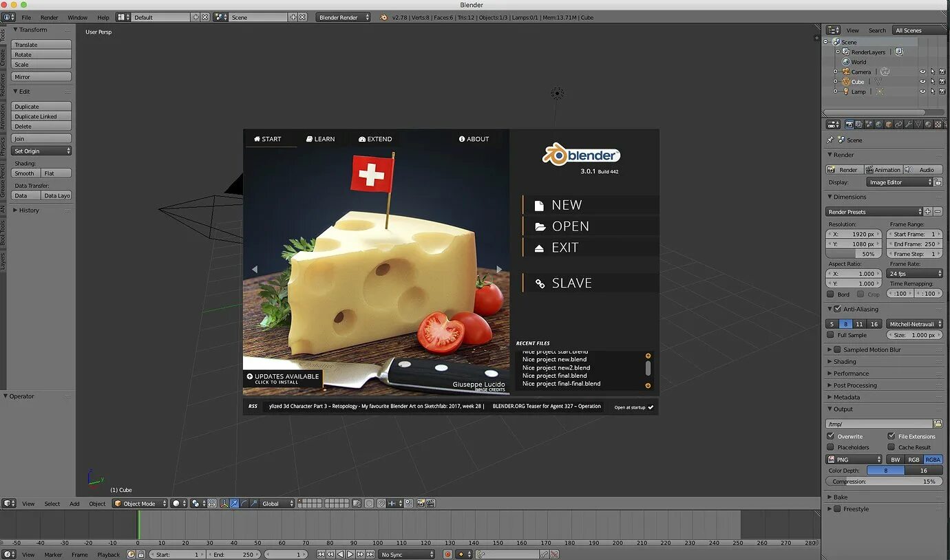Open the ABOUT splash tab
Screen dimensions: 950x560
point(474,139)
